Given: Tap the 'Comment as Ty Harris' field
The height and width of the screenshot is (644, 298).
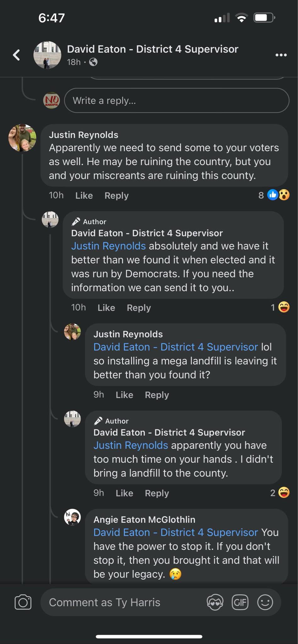Looking at the screenshot, I should pyautogui.click(x=123, y=602).
